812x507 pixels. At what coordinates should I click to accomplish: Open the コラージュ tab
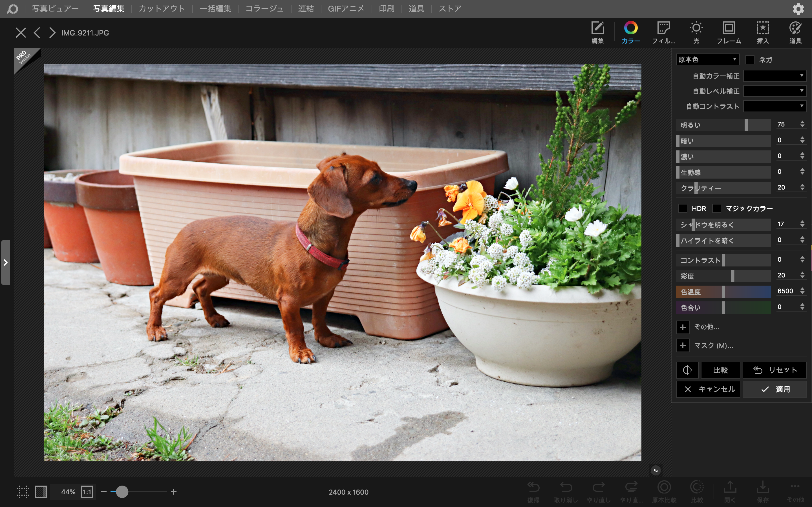tap(264, 9)
